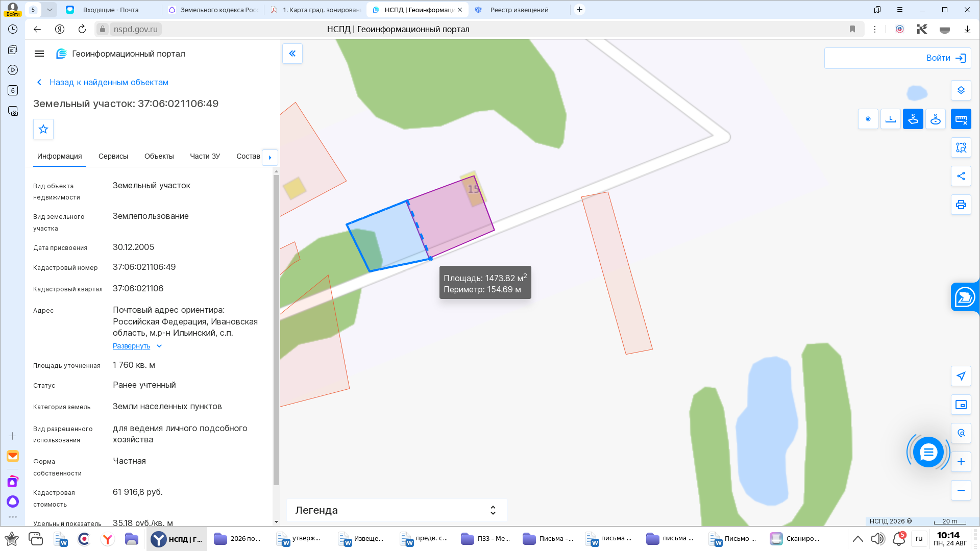Open the Alice assistant icon in sidebar
This screenshot has height=551, width=980.
(13, 502)
